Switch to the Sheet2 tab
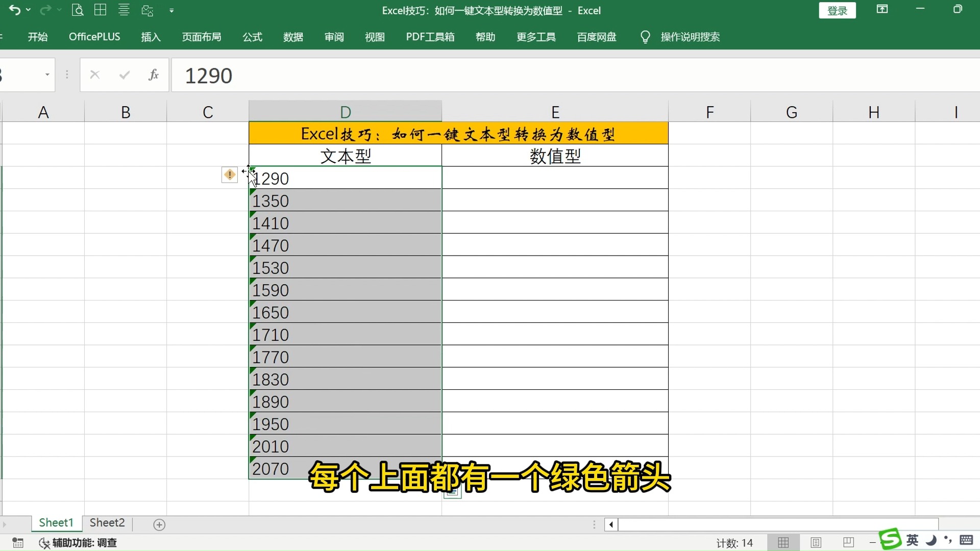The image size is (980, 551). click(x=107, y=523)
